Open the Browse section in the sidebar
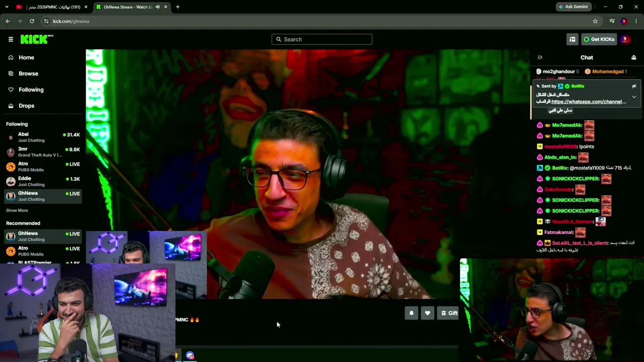This screenshot has height=362, width=644. 28,73
